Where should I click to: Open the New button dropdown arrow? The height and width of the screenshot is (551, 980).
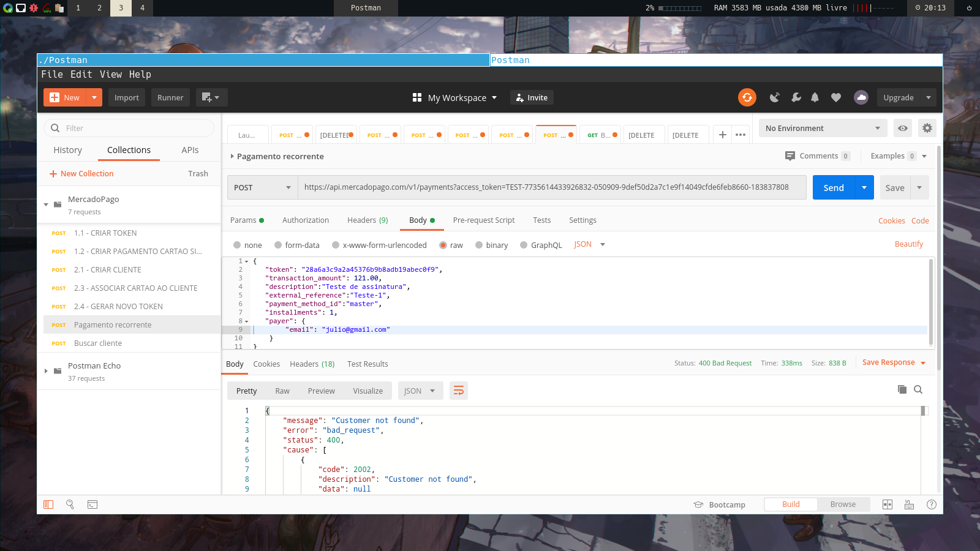94,97
